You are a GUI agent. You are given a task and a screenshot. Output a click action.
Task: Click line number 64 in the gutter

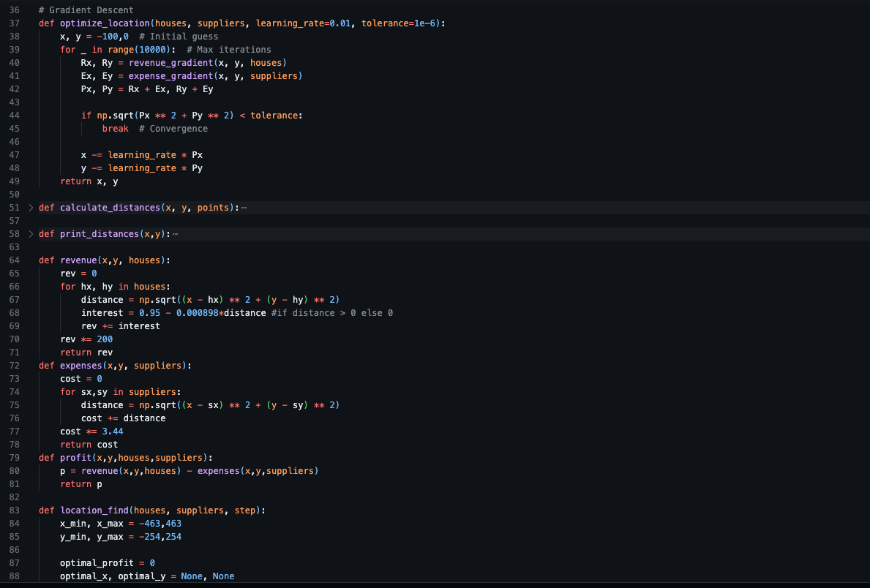14,260
